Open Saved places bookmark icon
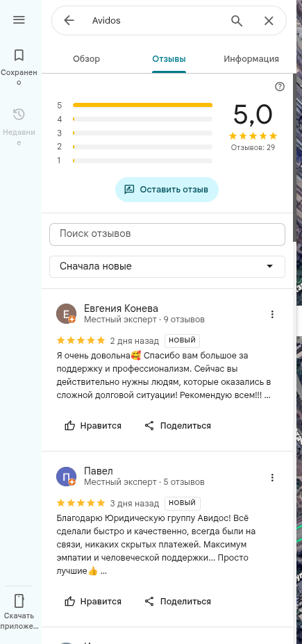The width and height of the screenshot is (302, 644). [x=19, y=55]
